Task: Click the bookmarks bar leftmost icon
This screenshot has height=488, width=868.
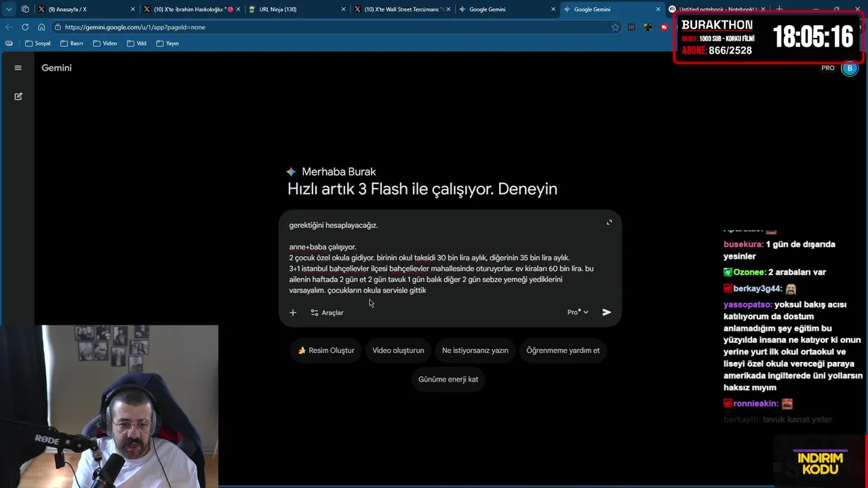Action: 9,43
